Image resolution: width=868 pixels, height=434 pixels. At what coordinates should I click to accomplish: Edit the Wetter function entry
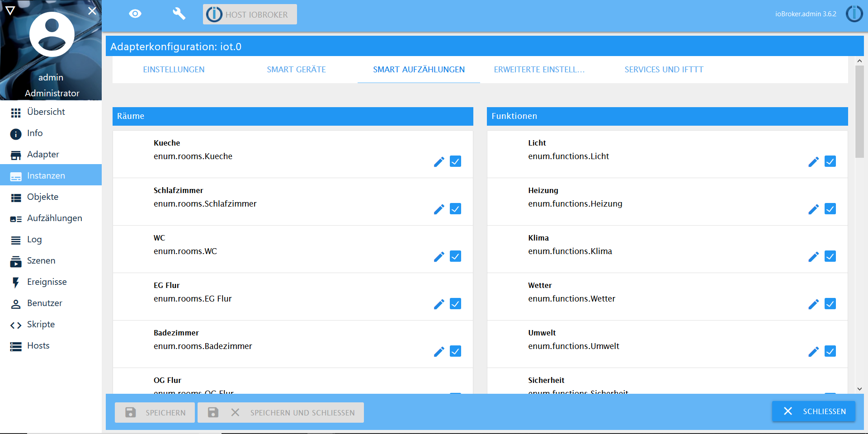814,304
